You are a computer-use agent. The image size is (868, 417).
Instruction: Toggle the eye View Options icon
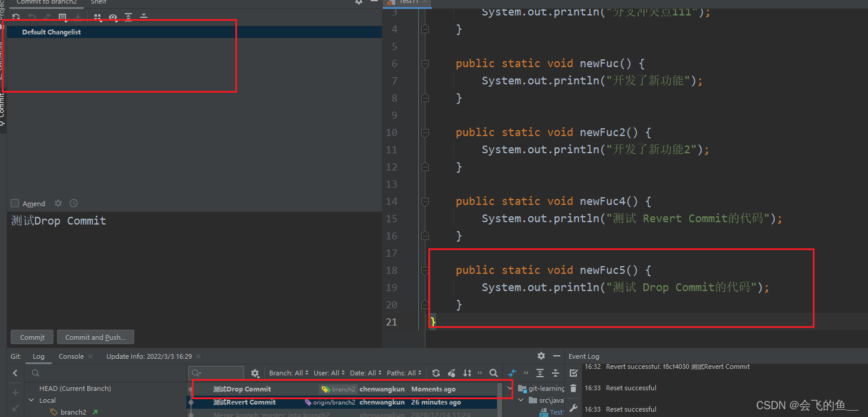(x=113, y=17)
